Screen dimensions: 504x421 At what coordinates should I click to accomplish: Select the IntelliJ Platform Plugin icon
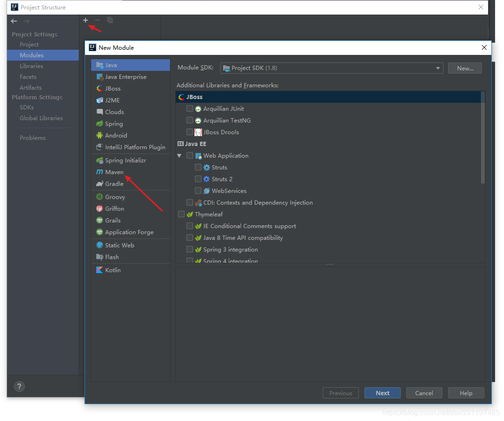[x=100, y=147]
